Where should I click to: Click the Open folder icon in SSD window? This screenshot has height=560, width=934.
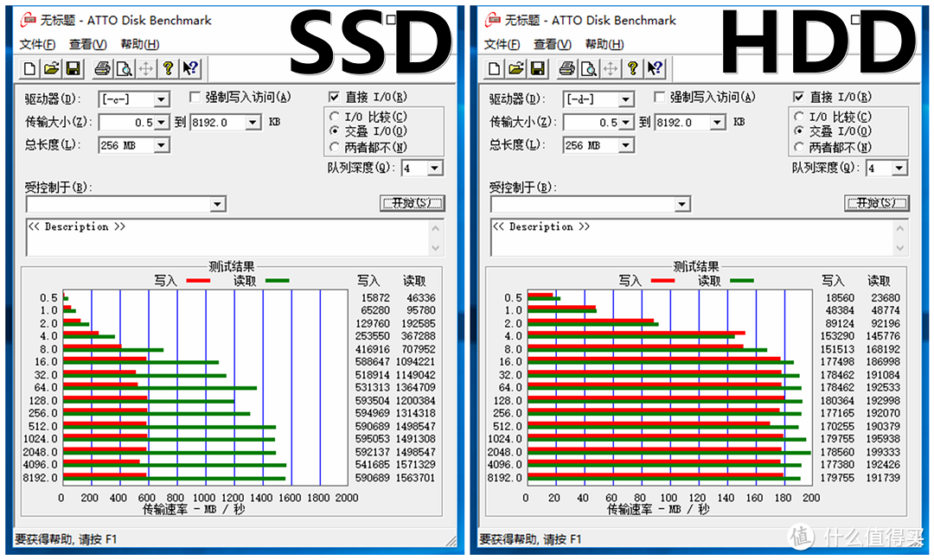tap(51, 68)
